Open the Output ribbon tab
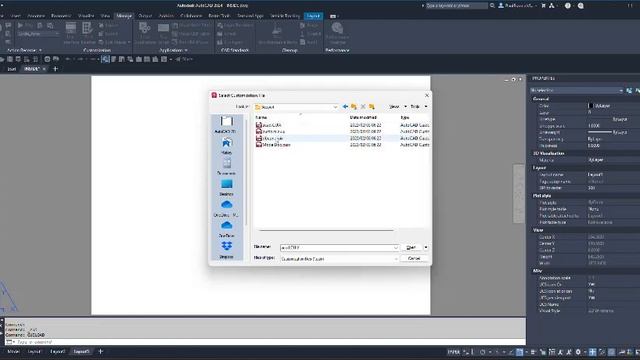Screen dimensions: 640x360 [x=145, y=16]
